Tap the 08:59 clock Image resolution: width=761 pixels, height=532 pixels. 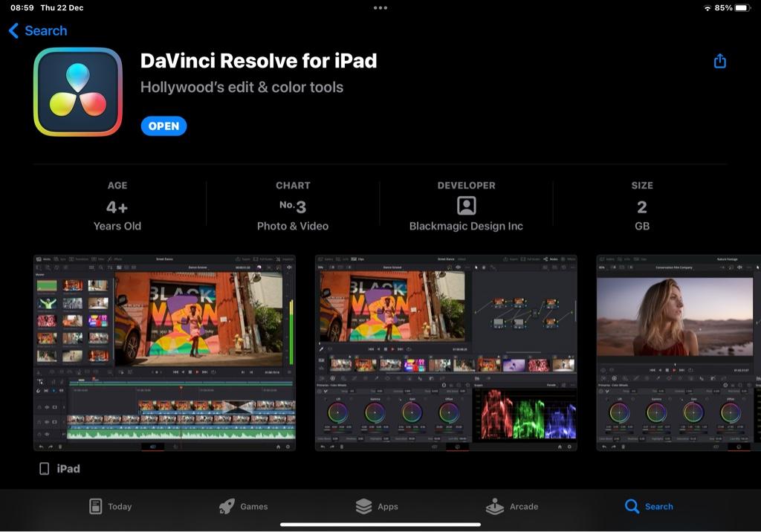(22, 7)
